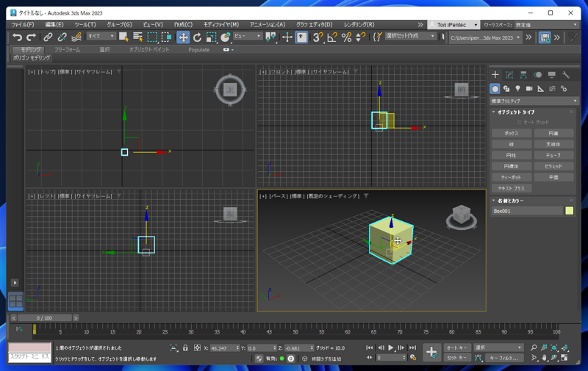Open the レンダリング(R) menu
588x371 pixels.
tap(359, 24)
